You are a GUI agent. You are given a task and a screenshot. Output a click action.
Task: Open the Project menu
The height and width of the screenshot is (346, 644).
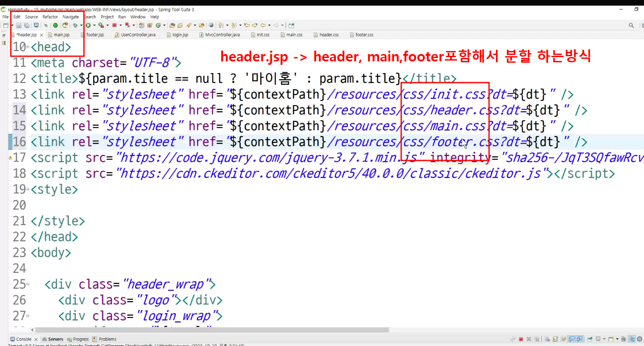click(107, 17)
